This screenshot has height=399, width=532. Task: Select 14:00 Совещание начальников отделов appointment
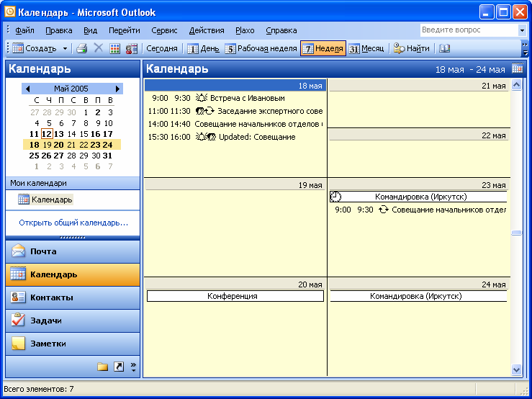click(x=235, y=124)
